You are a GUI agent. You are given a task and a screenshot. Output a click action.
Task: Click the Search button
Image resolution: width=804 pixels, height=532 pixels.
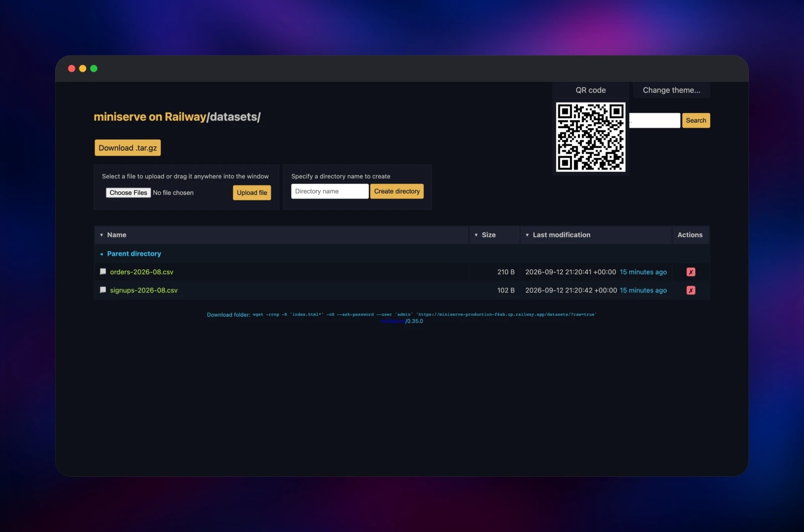[696, 121]
